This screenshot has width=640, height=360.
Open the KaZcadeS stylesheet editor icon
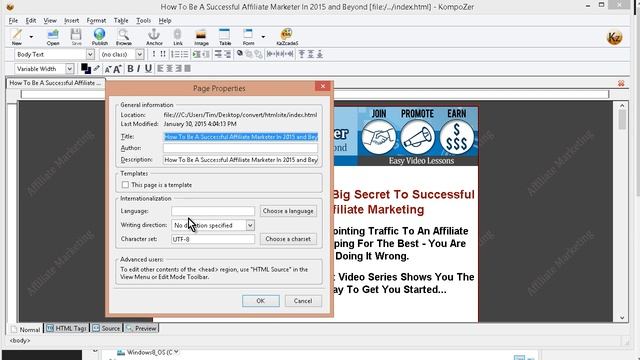coord(287,37)
